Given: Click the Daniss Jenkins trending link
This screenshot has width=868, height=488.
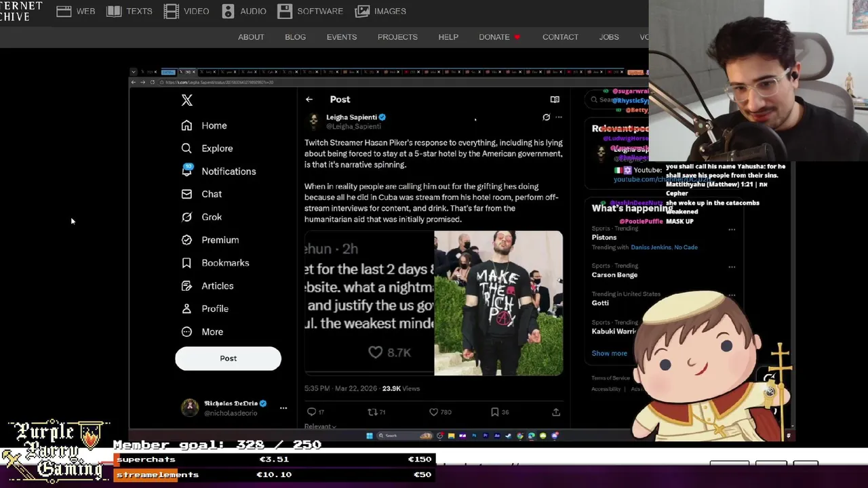Looking at the screenshot, I should click(651, 247).
